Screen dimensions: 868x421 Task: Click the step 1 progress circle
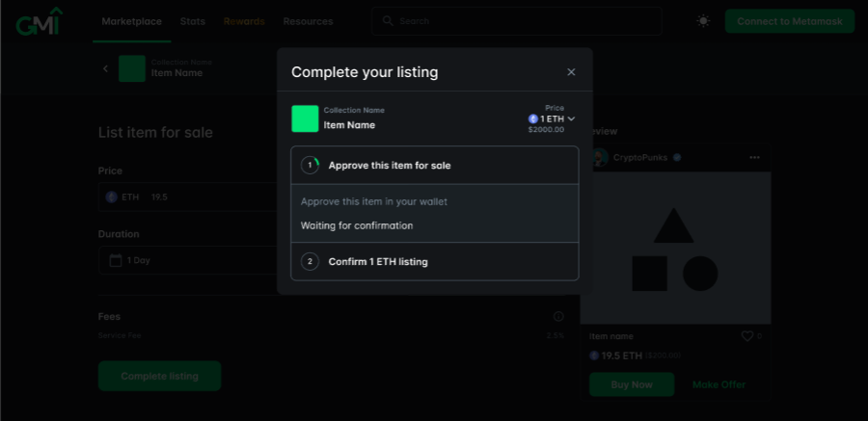click(310, 166)
